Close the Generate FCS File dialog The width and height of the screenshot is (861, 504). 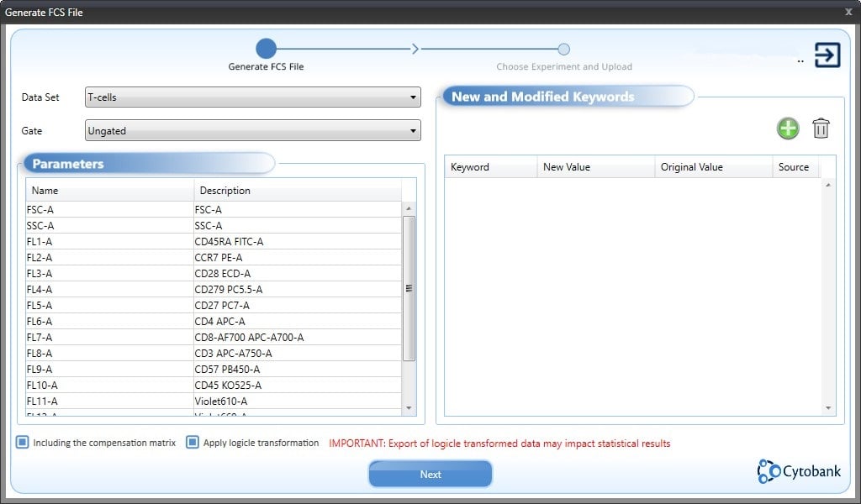click(848, 12)
